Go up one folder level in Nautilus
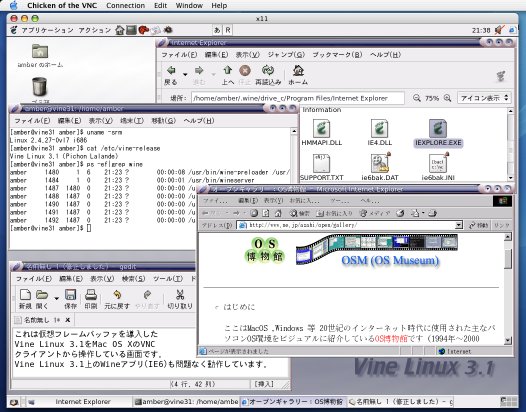This screenshot has width=526, height=412. coord(228,75)
